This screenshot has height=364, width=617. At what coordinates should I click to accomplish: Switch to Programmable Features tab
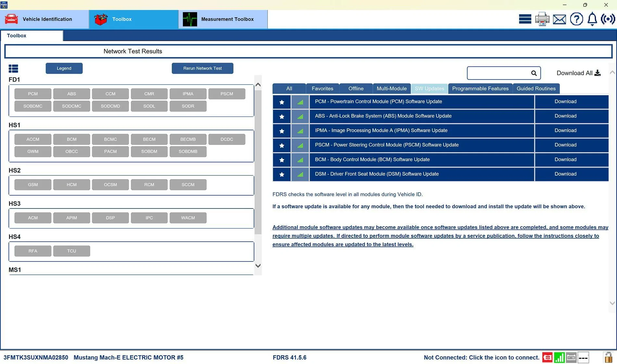click(480, 89)
